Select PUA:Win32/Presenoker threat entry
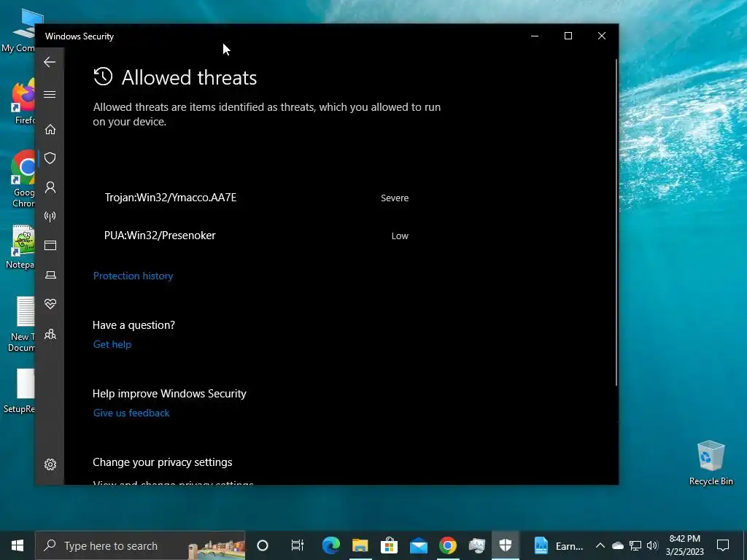Screen dimensions: 747x560 [x=160, y=236]
